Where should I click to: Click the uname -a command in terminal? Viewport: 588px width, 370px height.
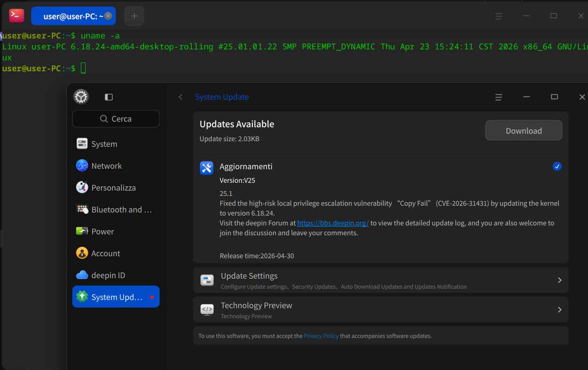tap(100, 35)
